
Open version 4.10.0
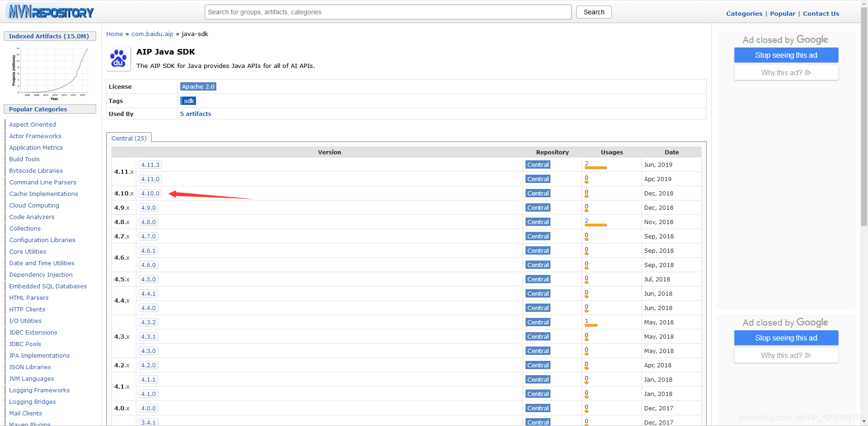click(x=150, y=193)
